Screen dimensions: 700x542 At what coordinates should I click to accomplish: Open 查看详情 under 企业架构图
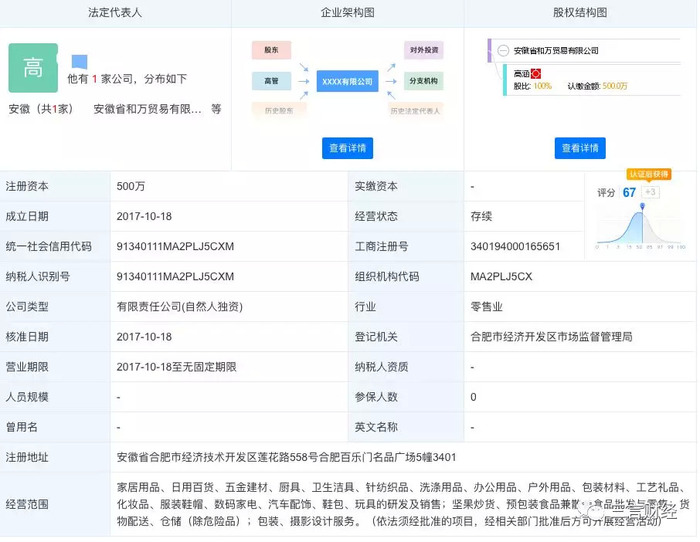347,148
